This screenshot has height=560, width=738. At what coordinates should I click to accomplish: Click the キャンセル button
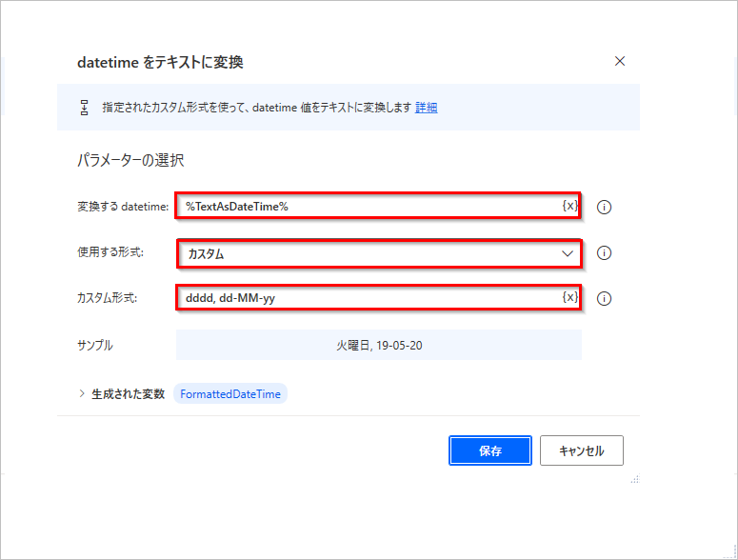(x=581, y=450)
